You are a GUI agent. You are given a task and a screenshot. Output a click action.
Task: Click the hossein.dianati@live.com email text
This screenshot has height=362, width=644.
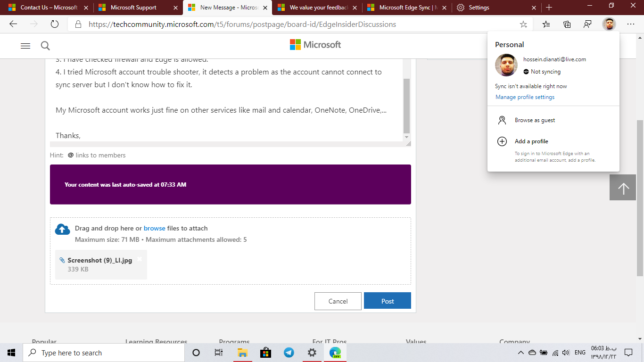tap(554, 59)
